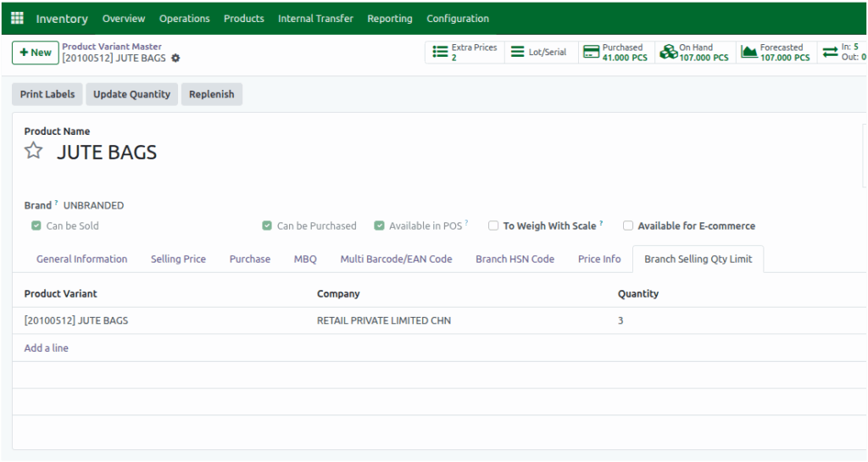Image resolution: width=868 pixels, height=462 pixels.
Task: Click On Hand 107.000 PCS value
Action: [704, 58]
